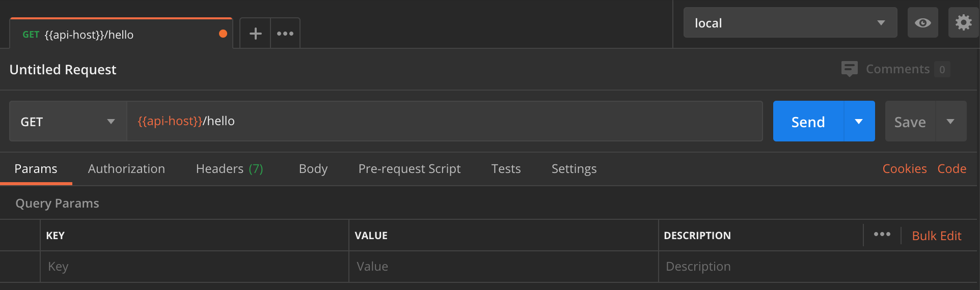Open the query params column options dots
Screen dimensions: 980x290
882,234
